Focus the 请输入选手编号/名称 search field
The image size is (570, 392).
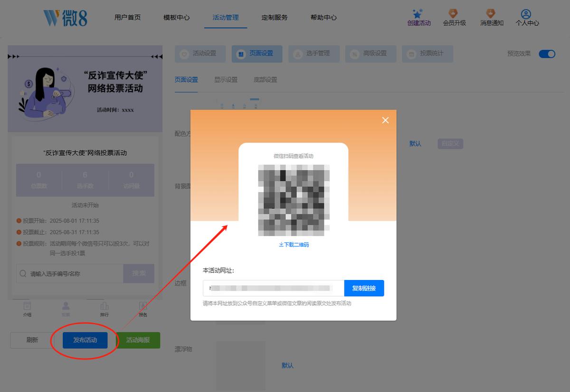pyautogui.click(x=70, y=274)
